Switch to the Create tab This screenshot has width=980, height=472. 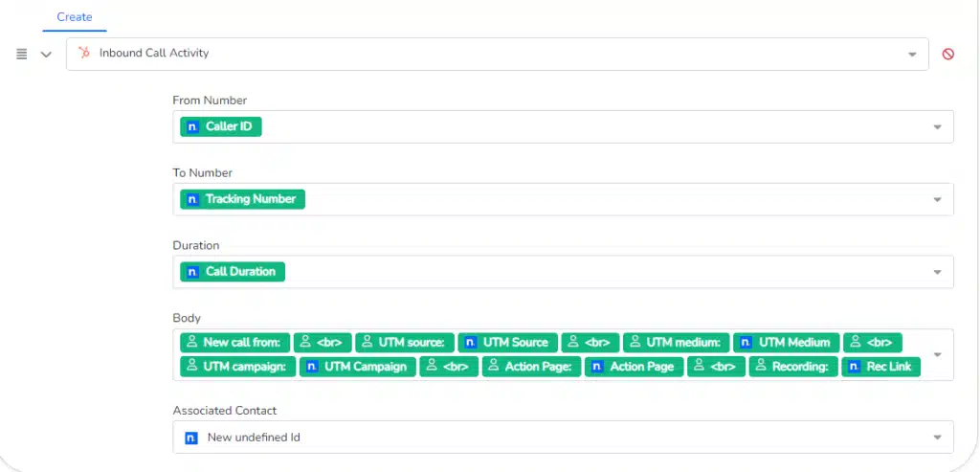point(75,17)
